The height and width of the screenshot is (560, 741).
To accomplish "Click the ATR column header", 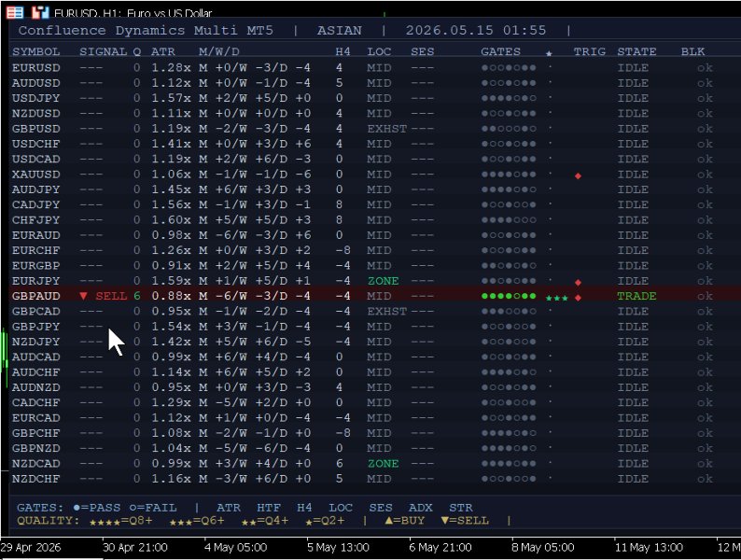I will pos(163,51).
